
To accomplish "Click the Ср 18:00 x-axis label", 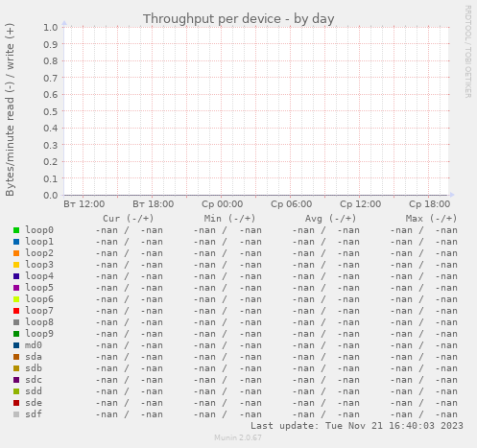I will coord(430,204).
